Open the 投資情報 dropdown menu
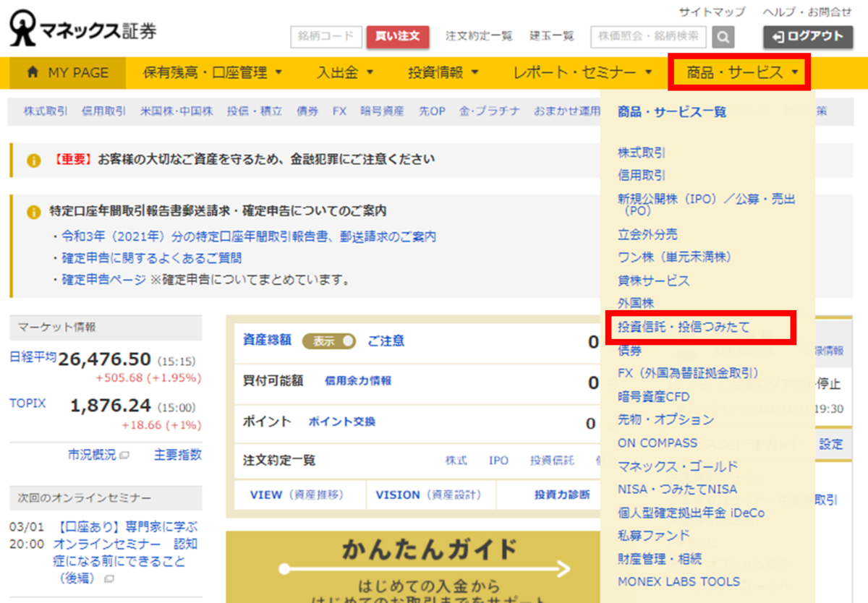The image size is (868, 603). pos(443,72)
